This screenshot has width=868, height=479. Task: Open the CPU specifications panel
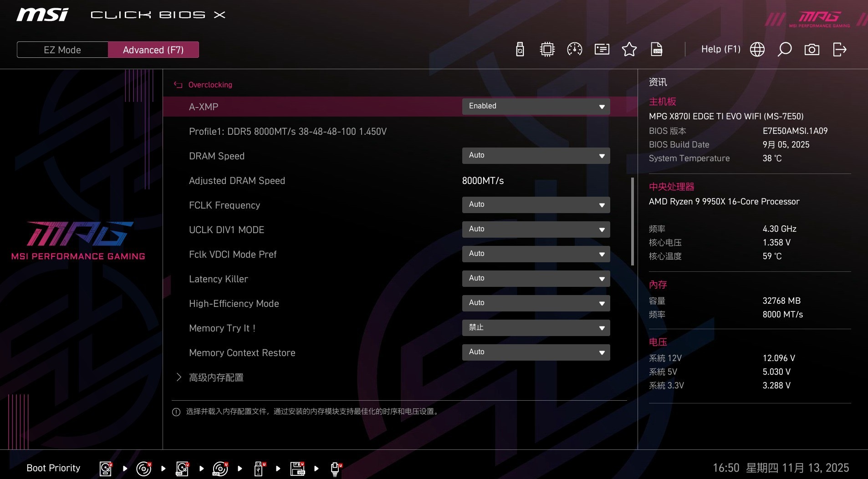pyautogui.click(x=546, y=49)
